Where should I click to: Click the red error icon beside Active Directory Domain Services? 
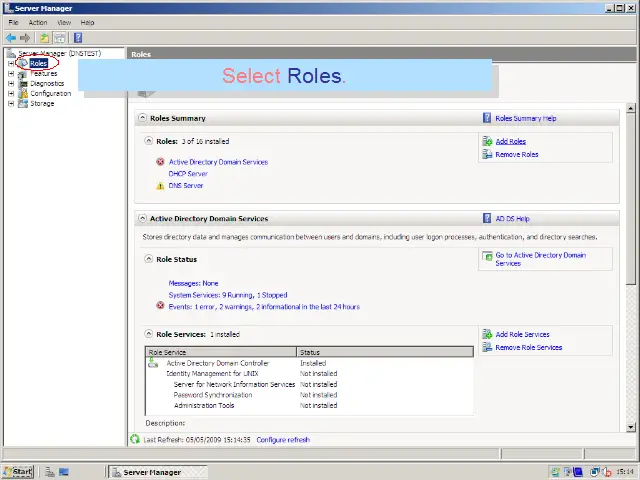160,162
